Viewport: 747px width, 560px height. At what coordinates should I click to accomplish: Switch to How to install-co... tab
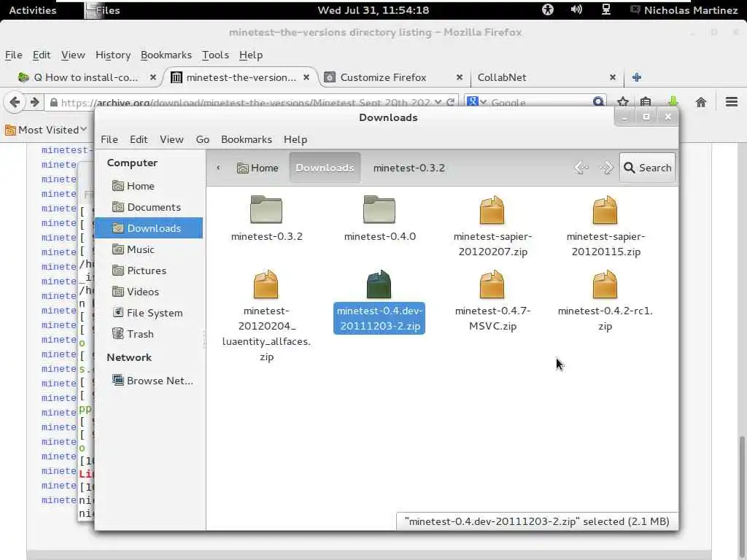tap(86, 77)
